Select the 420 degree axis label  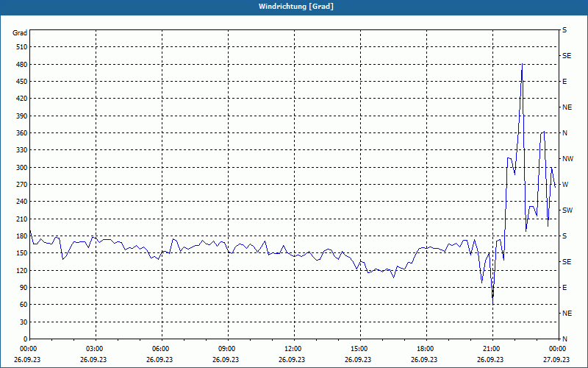[22, 99]
